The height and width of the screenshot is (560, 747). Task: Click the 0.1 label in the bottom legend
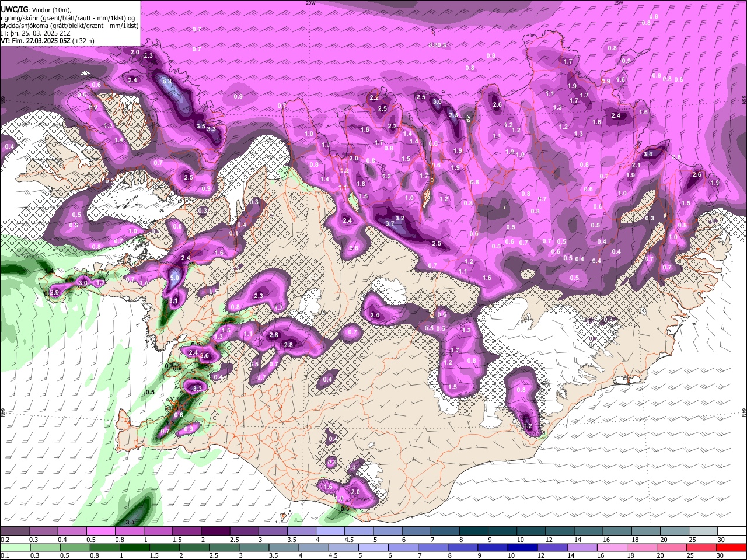pyautogui.click(x=5, y=555)
